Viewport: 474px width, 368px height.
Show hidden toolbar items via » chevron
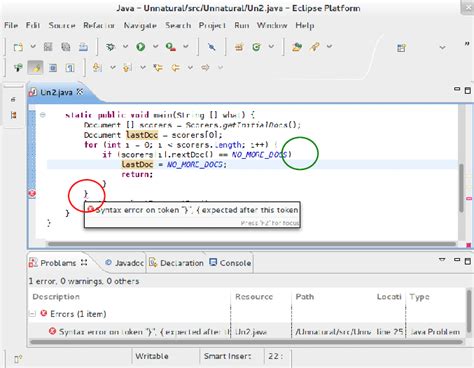click(467, 44)
